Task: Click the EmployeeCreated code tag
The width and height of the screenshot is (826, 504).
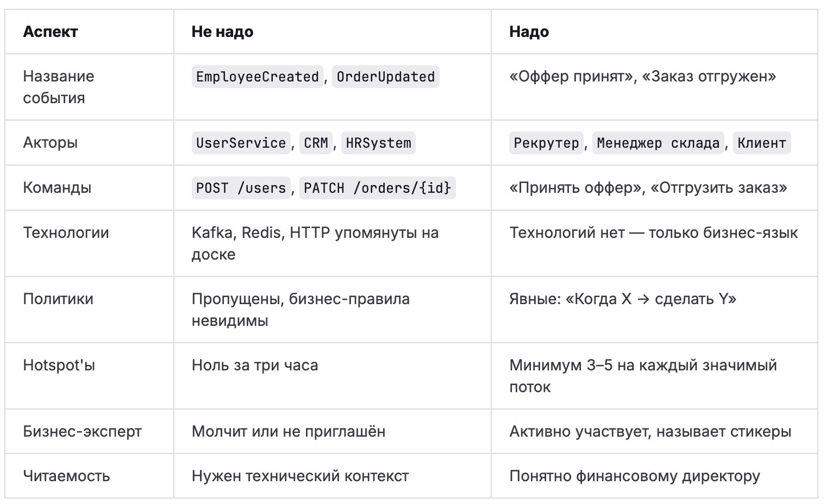Action: (x=257, y=77)
